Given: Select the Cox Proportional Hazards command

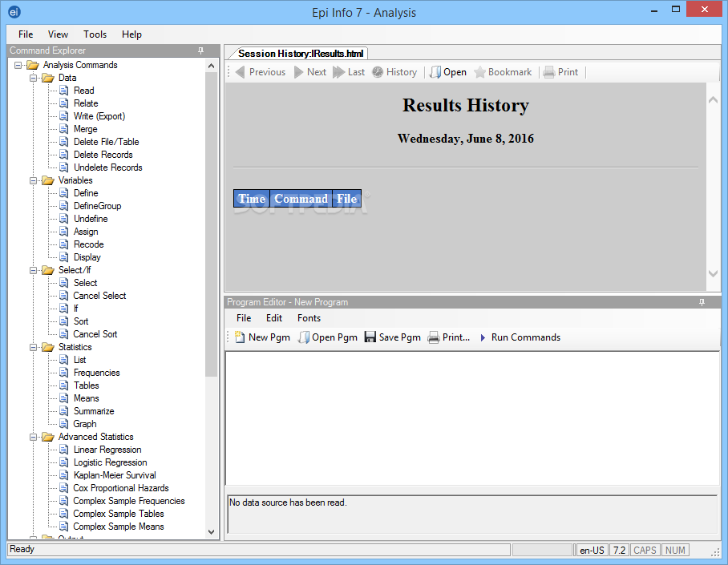Looking at the screenshot, I should tap(121, 488).
